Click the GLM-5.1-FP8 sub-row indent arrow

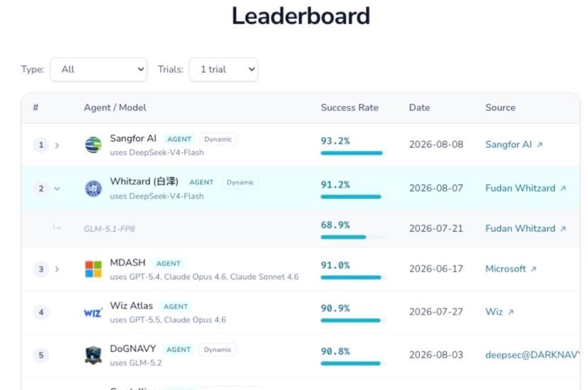(x=56, y=227)
